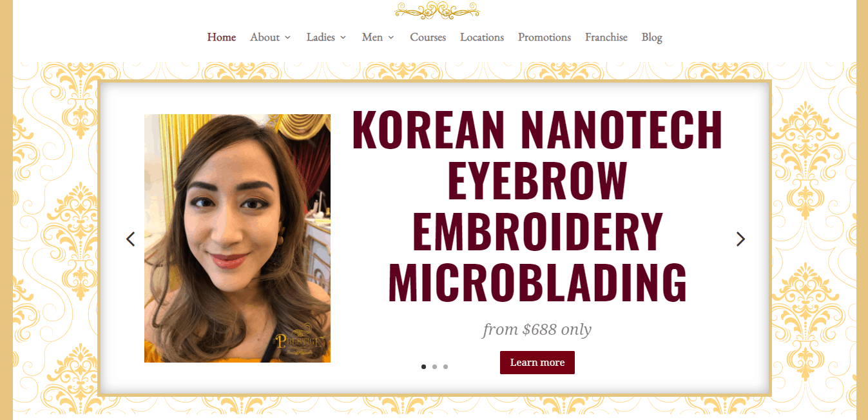The width and height of the screenshot is (868, 420).
Task: Expand the About dropdown chevron
Action: 287,37
